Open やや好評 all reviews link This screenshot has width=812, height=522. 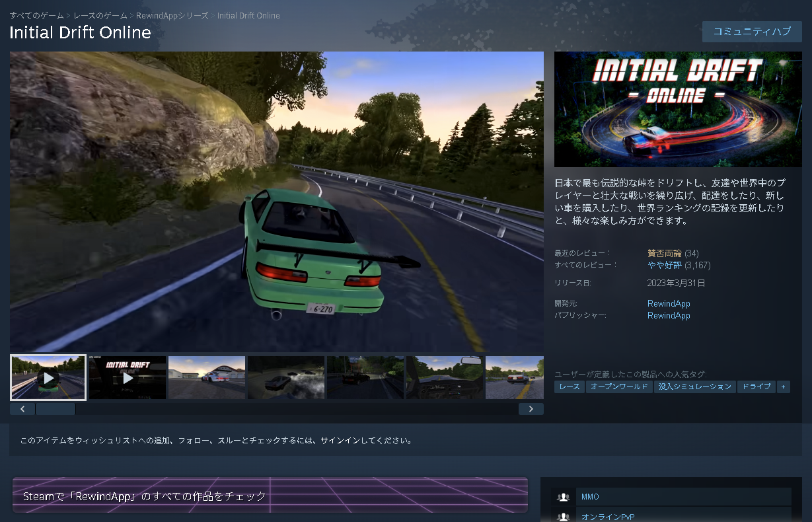click(664, 265)
